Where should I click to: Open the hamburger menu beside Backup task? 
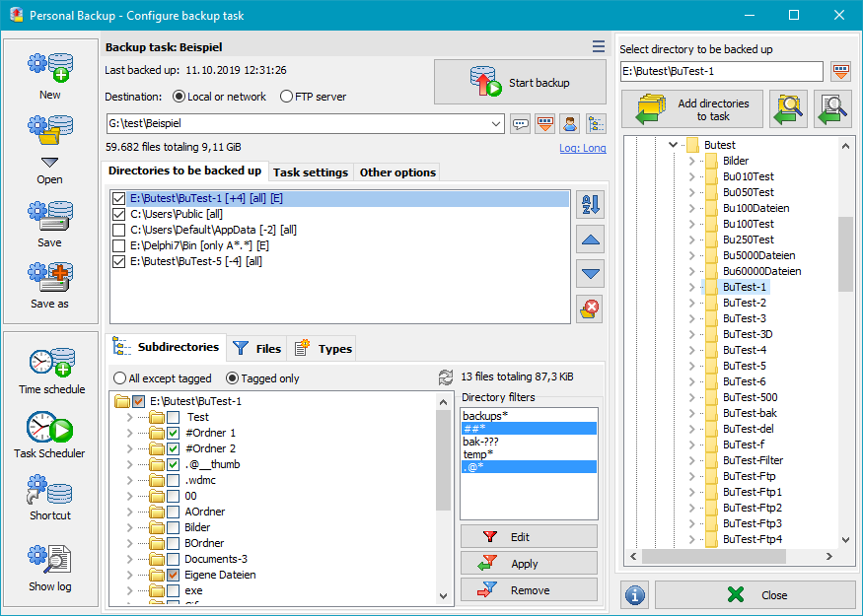[599, 46]
